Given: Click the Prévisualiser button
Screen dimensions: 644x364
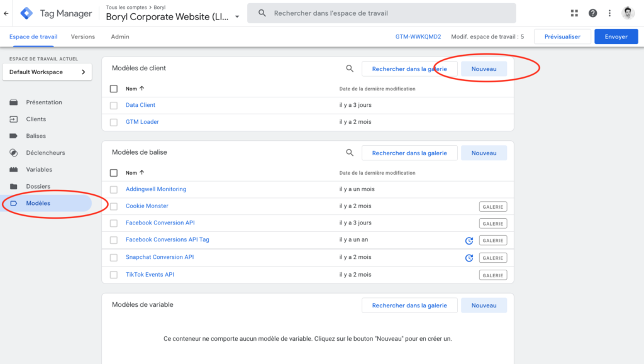Looking at the screenshot, I should click(562, 36).
